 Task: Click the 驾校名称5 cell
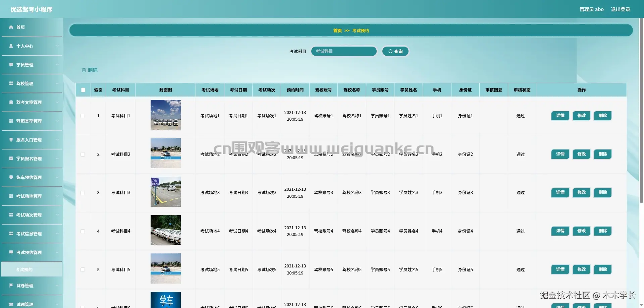tap(352, 269)
